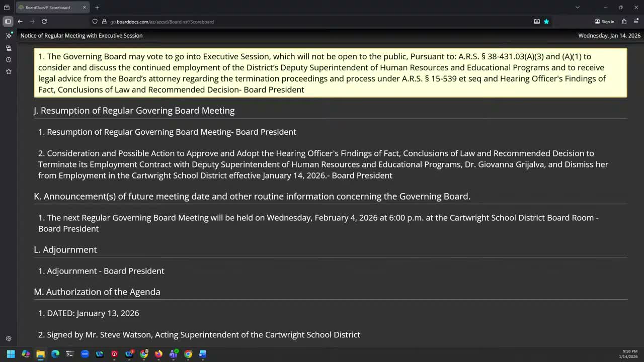Open History clock in the sidebar
The height and width of the screenshot is (362, 644).
(9, 60)
